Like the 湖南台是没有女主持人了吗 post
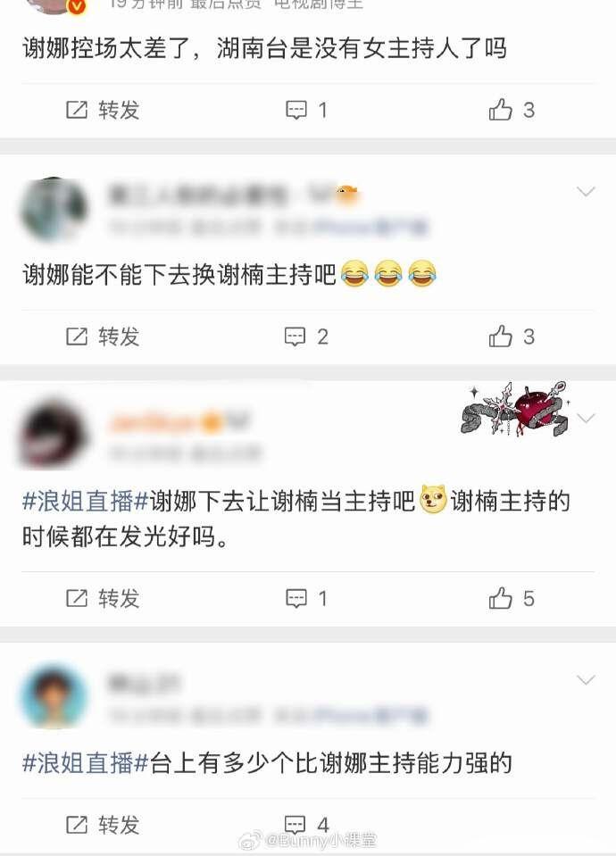 [x=512, y=110]
